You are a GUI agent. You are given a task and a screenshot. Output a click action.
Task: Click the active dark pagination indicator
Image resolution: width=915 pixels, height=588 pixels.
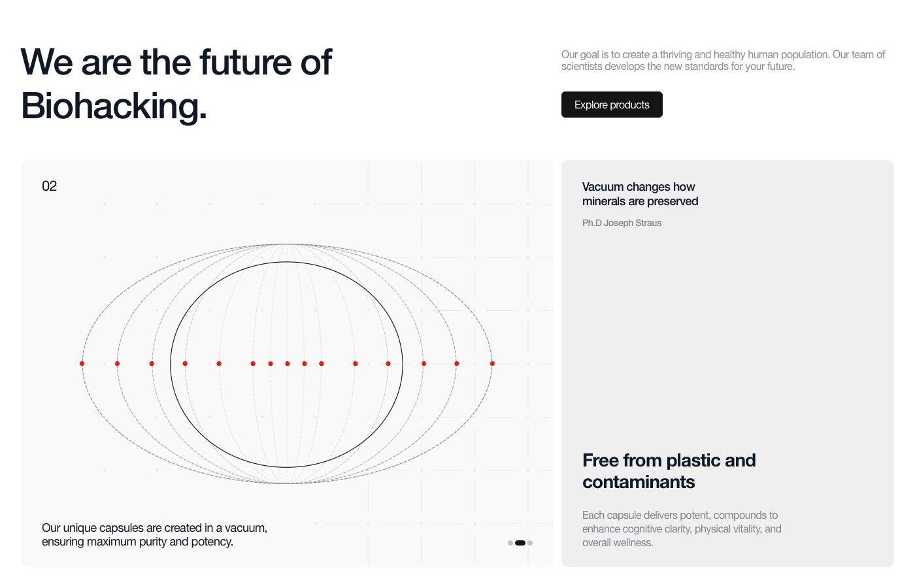(520, 543)
